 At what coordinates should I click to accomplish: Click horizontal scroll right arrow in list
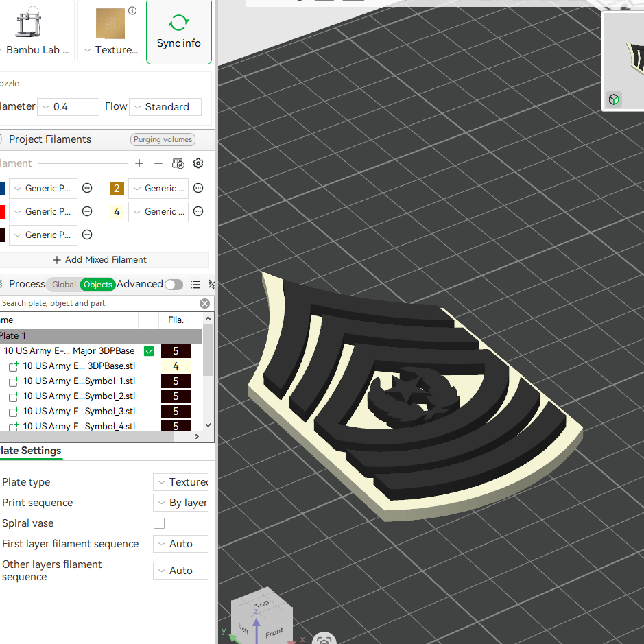pyautogui.click(x=197, y=437)
